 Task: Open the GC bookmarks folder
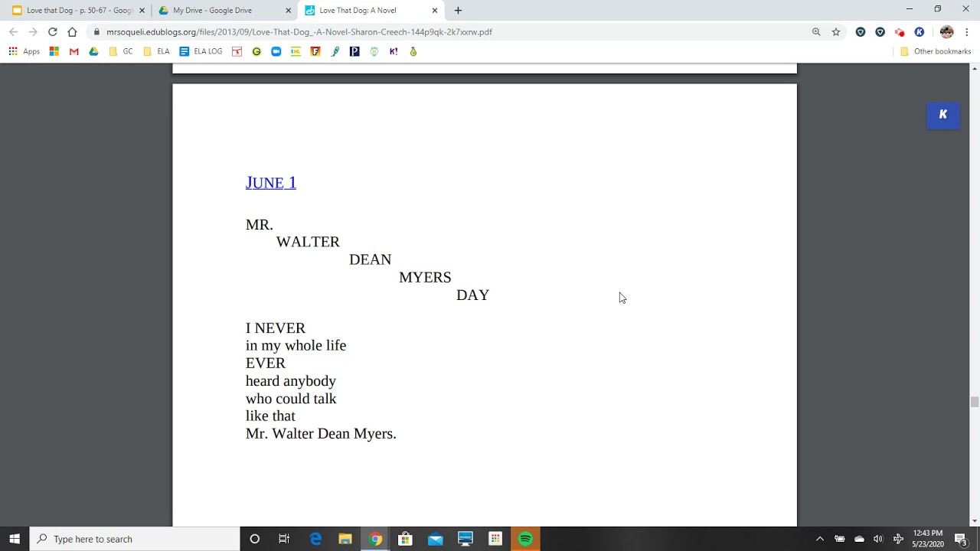point(121,51)
